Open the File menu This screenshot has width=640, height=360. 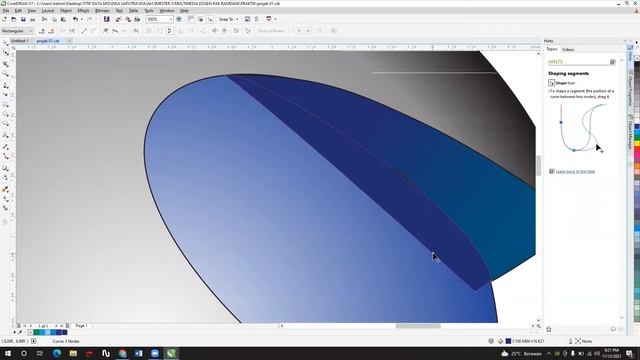6,11
